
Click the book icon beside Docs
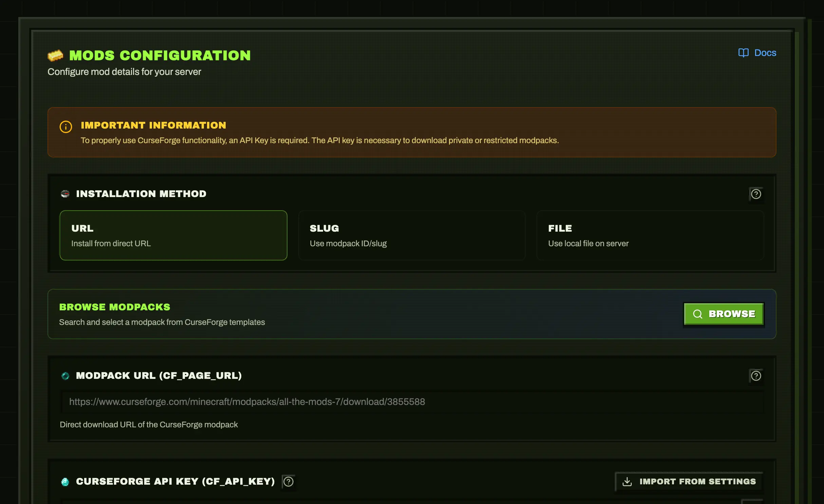point(743,53)
